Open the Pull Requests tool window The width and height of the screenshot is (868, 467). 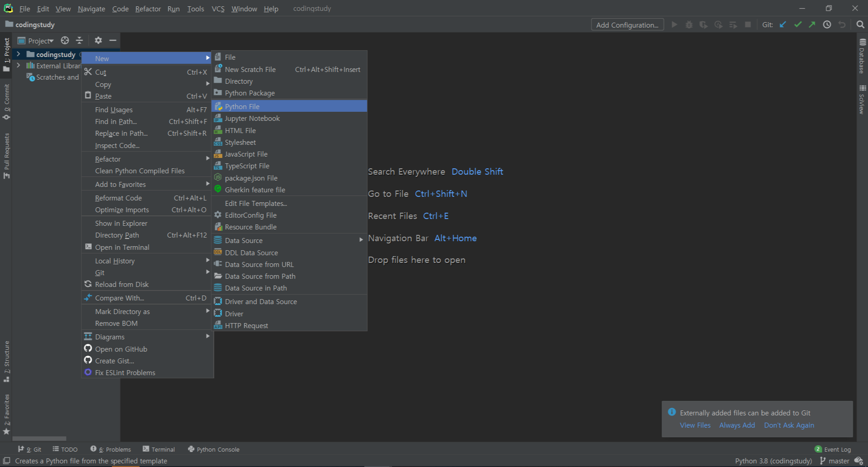click(x=6, y=156)
